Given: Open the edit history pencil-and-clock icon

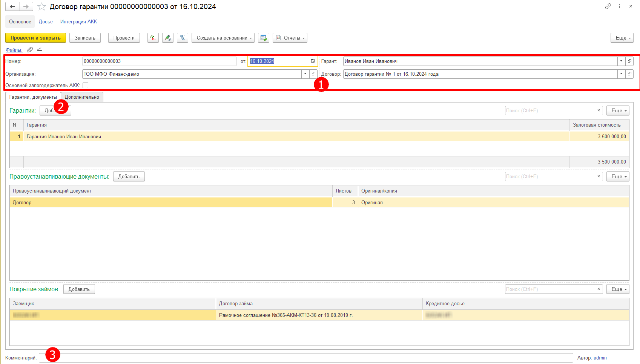Looking at the screenshot, I should point(168,38).
